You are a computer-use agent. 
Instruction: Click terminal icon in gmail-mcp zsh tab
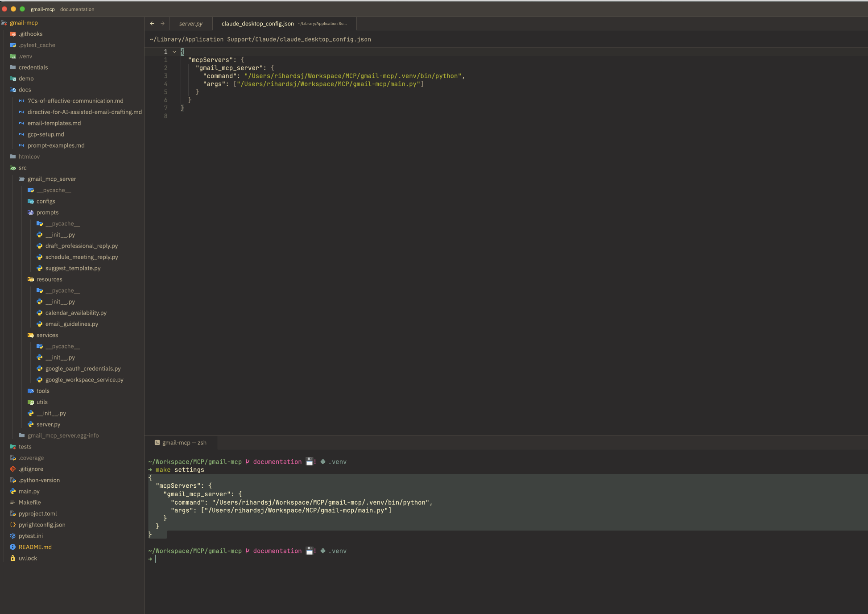click(x=157, y=443)
